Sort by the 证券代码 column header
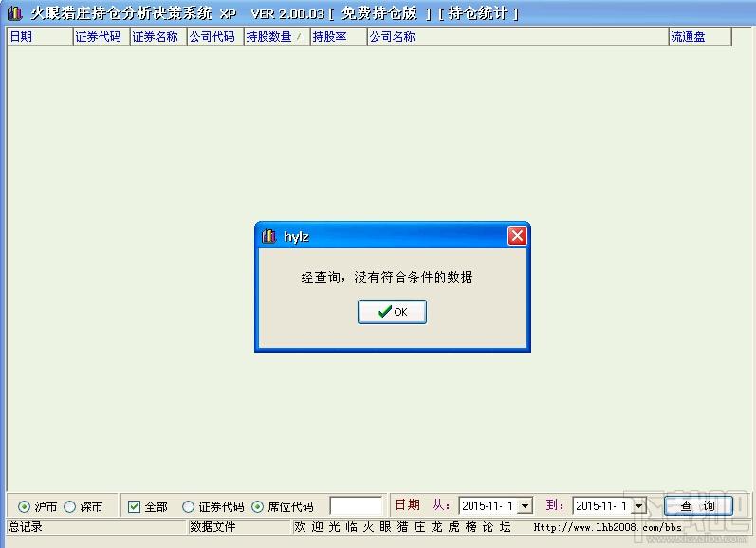756x548 pixels. pyautogui.click(x=101, y=37)
